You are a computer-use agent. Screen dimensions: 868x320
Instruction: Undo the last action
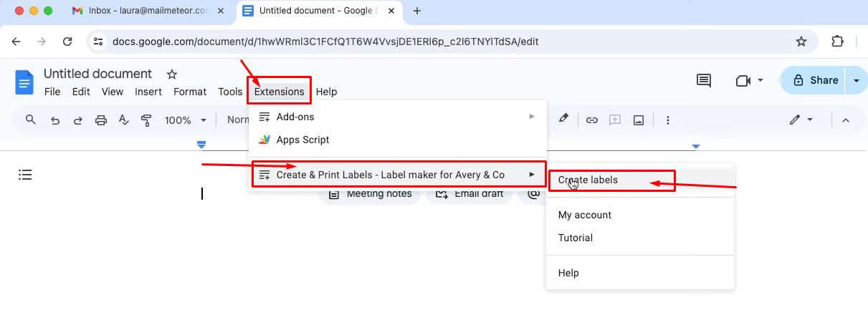[54, 120]
